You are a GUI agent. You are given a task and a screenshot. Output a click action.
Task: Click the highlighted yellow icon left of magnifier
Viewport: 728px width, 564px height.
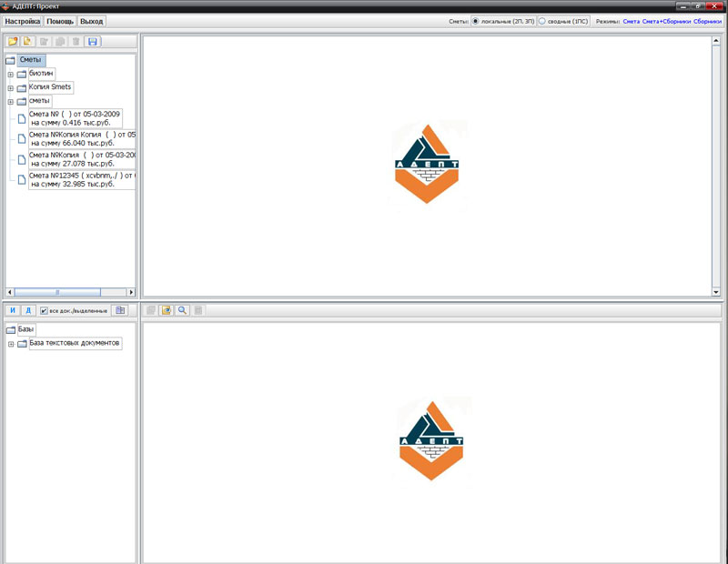(x=167, y=310)
